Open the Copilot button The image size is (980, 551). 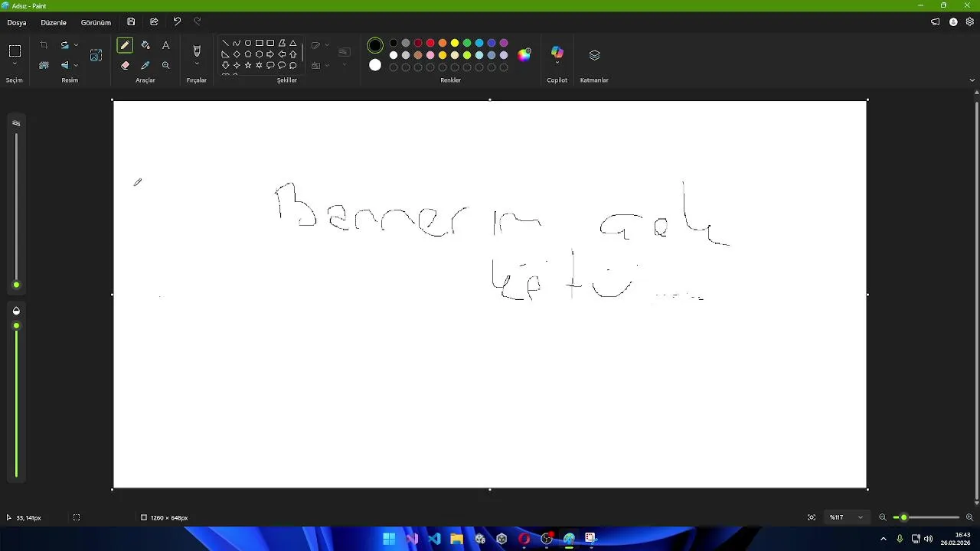pos(557,52)
